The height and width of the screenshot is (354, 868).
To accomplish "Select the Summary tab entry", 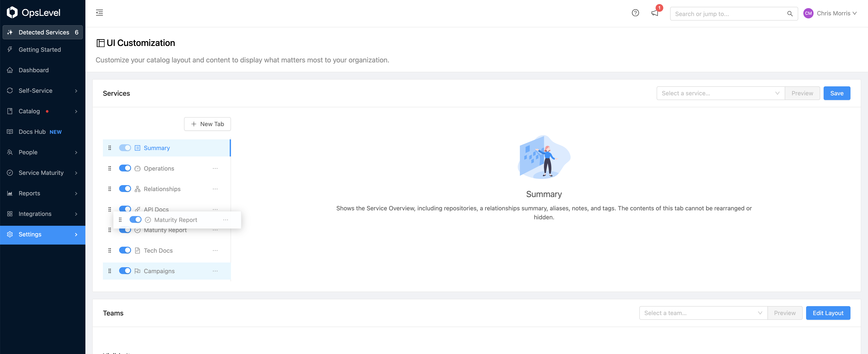I will pos(167,148).
